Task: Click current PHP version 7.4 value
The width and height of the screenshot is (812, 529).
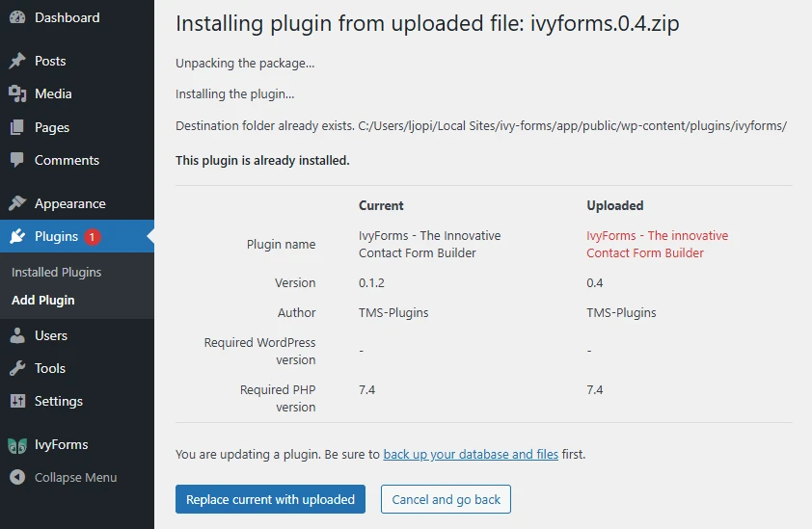Action: coord(366,389)
